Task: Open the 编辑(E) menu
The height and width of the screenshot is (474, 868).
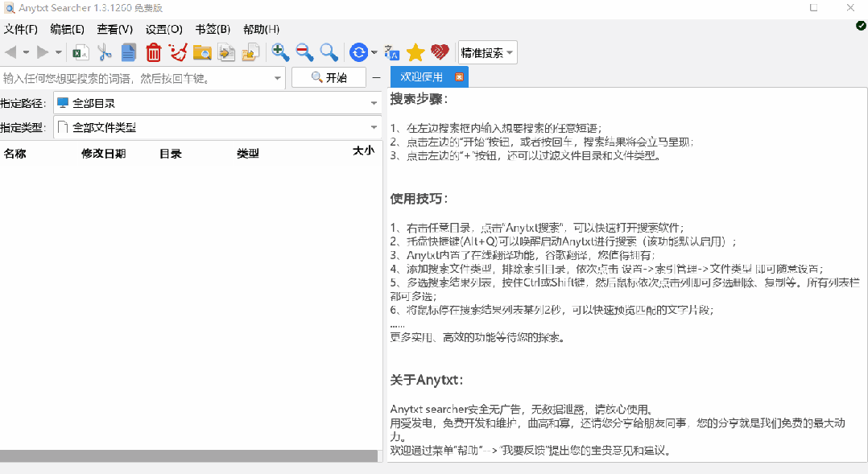Action: tap(67, 29)
